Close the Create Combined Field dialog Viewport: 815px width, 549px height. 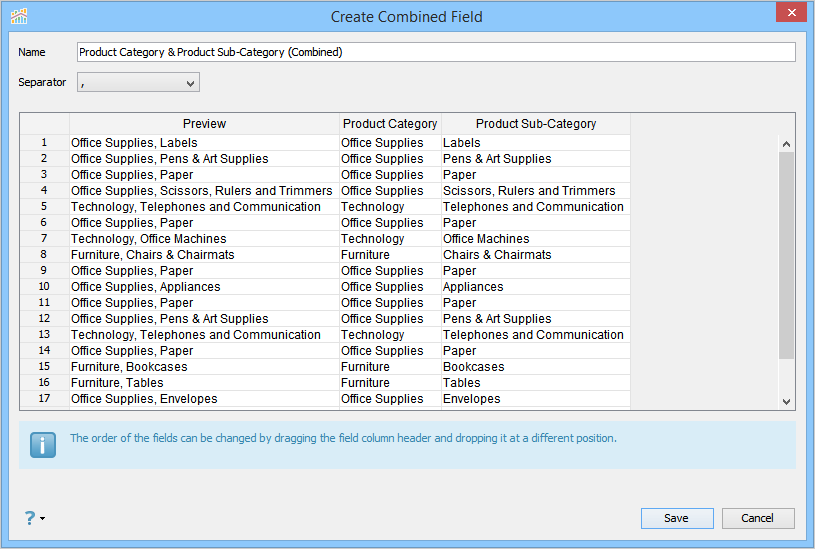pos(791,13)
